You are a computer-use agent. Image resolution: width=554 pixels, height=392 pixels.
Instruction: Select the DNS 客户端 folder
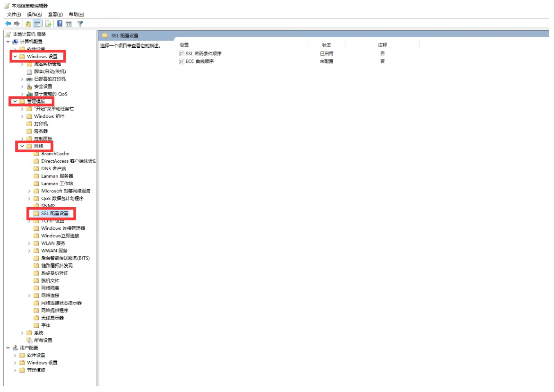point(53,169)
